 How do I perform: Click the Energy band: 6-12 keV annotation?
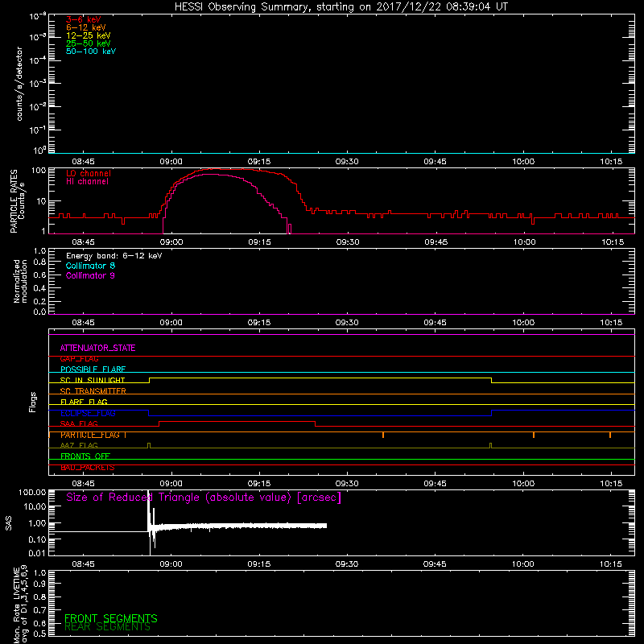114,256
